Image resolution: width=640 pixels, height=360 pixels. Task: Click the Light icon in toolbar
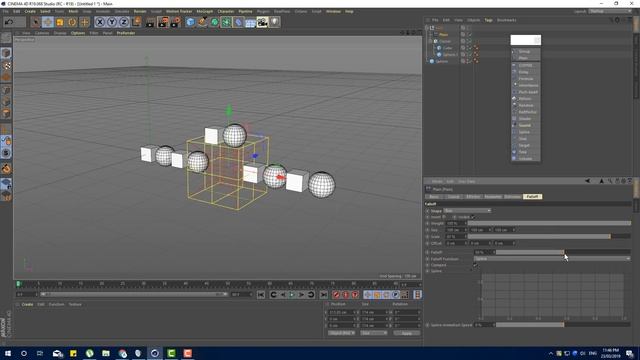tap(275, 22)
